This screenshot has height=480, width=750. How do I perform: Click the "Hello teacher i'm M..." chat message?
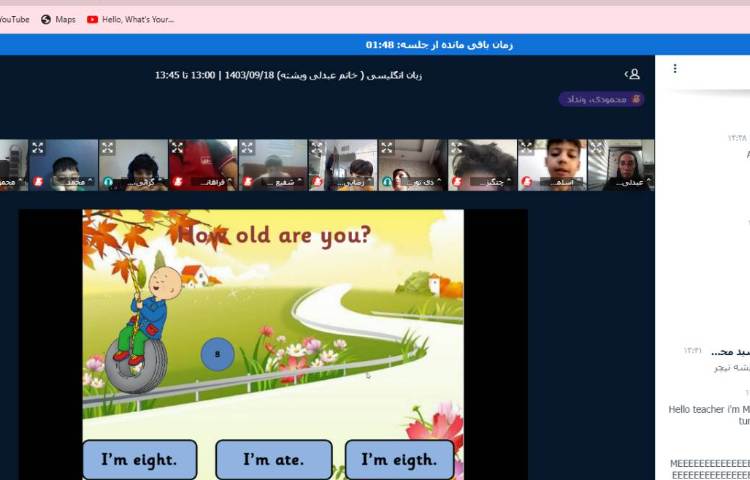coord(709,415)
